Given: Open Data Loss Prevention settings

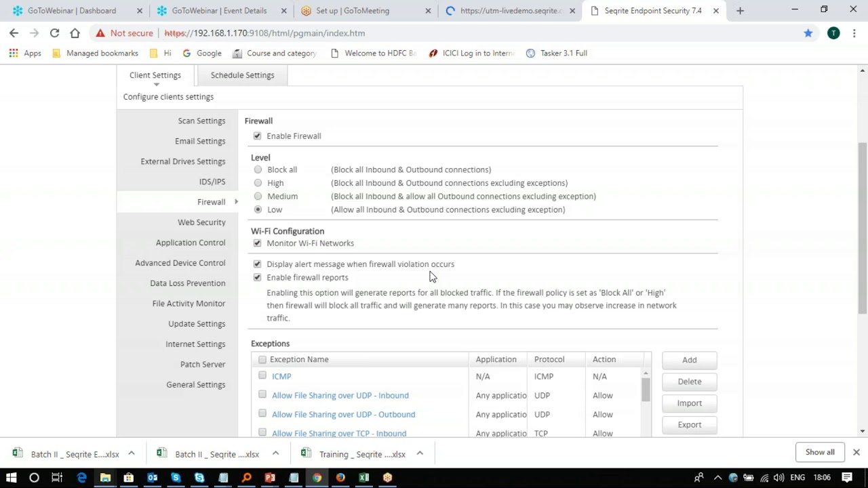Looking at the screenshot, I should (x=188, y=283).
